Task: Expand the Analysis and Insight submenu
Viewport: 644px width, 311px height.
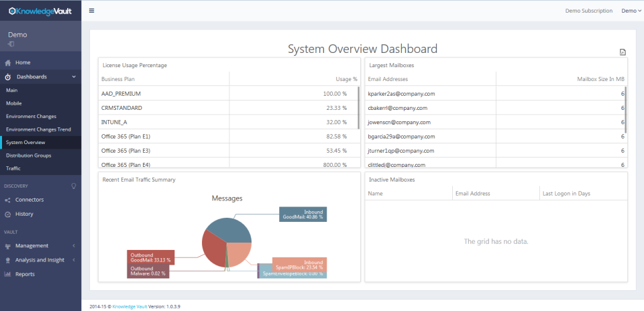Action: [74, 260]
